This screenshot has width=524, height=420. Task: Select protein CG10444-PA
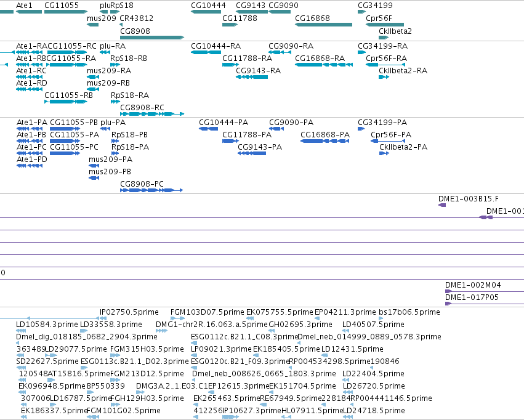click(208, 129)
